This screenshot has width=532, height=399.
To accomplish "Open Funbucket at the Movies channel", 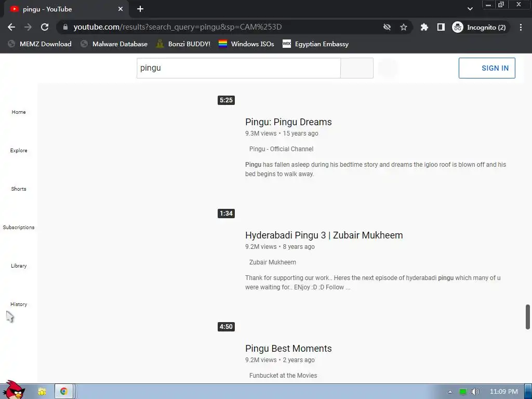I will tap(283, 376).
